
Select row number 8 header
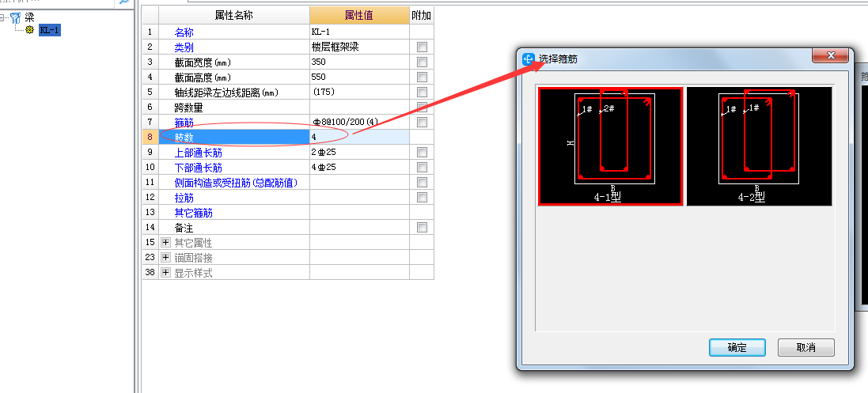tap(150, 137)
